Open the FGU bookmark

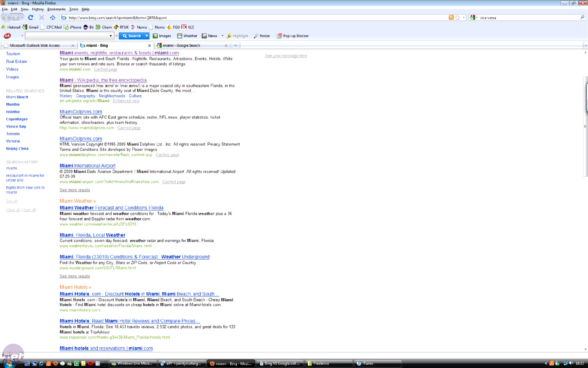(x=174, y=27)
